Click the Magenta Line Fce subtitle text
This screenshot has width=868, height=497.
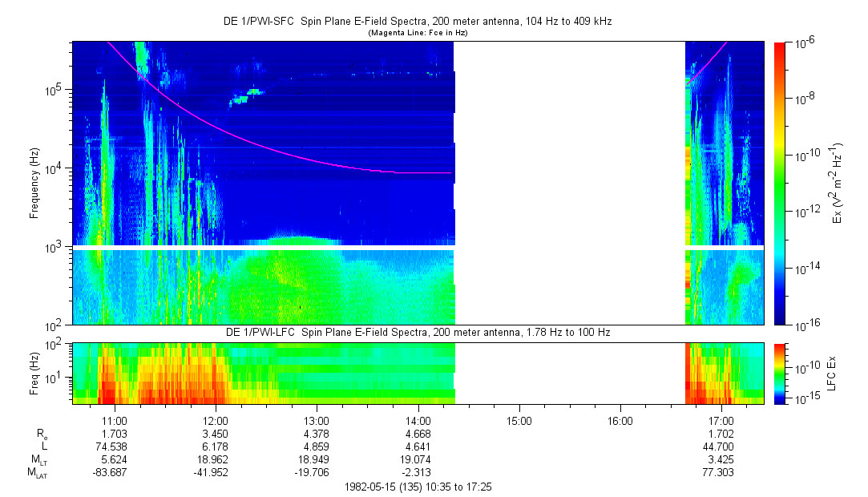click(x=417, y=34)
